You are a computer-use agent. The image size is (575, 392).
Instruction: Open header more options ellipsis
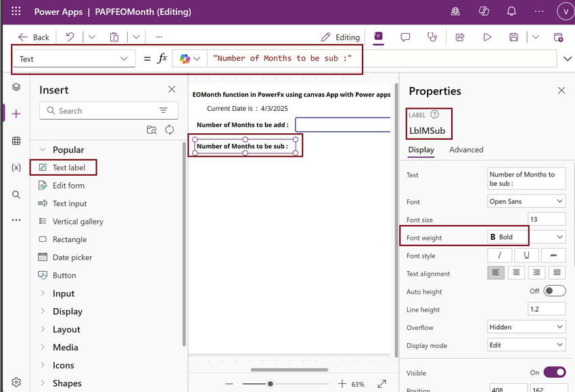[x=539, y=11]
